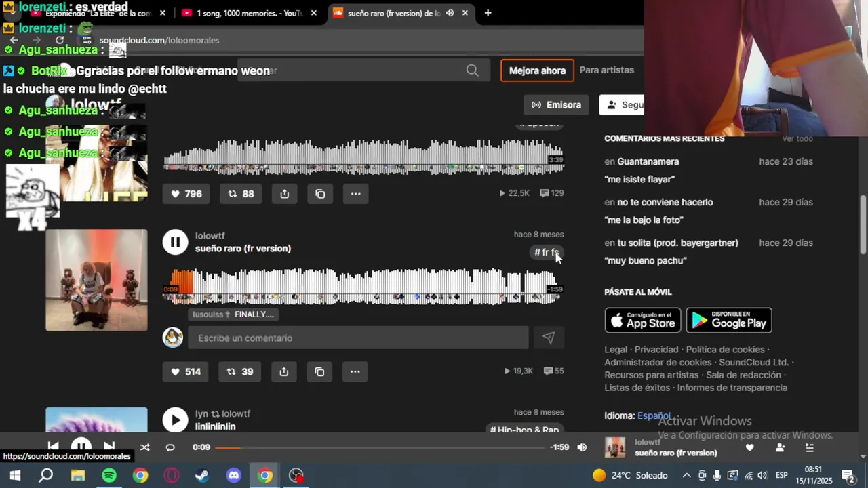Pause the sueño raro track in the list
Viewport: 868px width, 488px height.
pyautogui.click(x=175, y=242)
